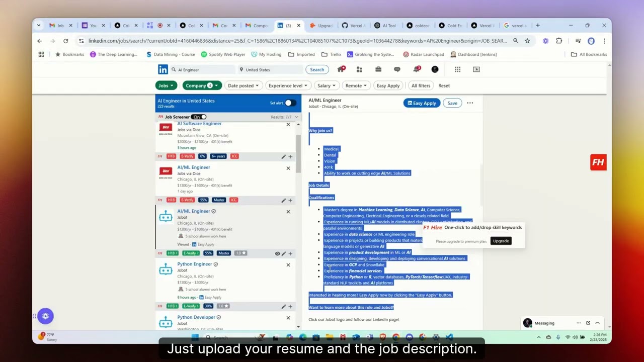Screen dimensions: 644x362
Task: Open All filters
Action: pyautogui.click(x=421, y=85)
